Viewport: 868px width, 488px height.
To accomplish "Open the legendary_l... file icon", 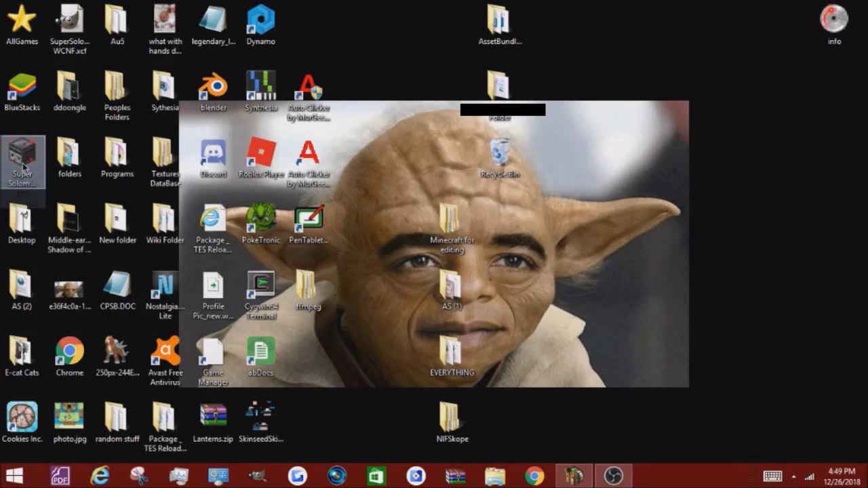I will pyautogui.click(x=213, y=25).
